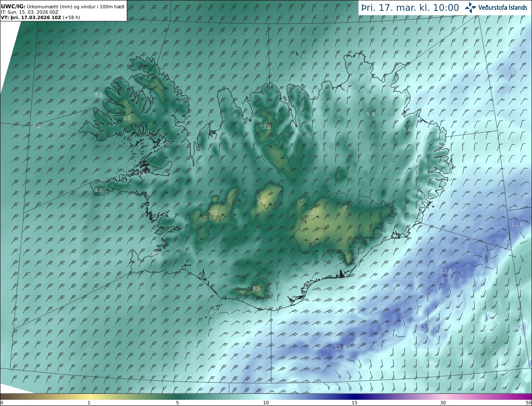Image resolution: width=532 pixels, height=406 pixels.
Task: Click the Veðurstofa Íslands logo icon
Action: (x=470, y=7)
